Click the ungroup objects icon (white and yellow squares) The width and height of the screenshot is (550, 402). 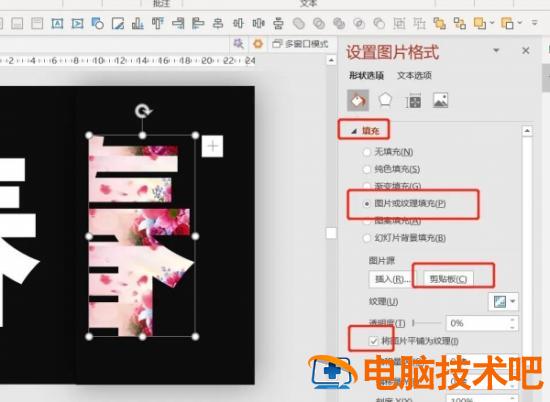pos(460,24)
